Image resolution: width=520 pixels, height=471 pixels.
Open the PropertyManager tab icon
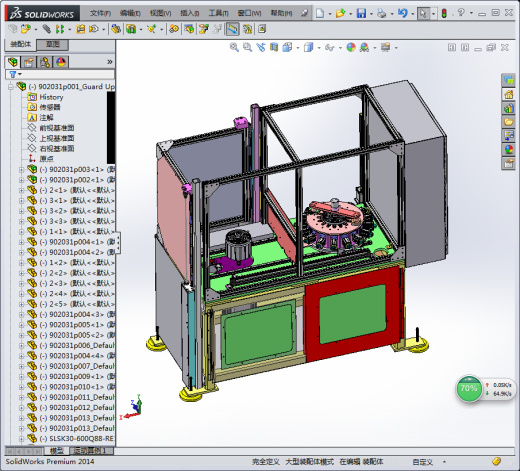tap(29, 62)
